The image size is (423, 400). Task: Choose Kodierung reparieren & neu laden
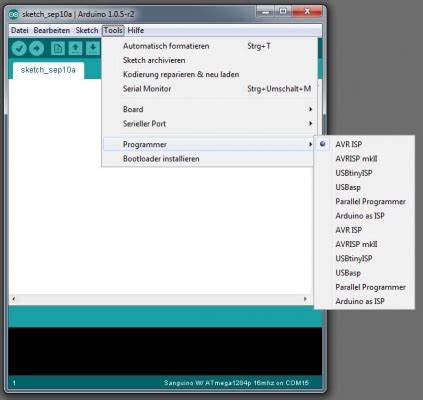click(x=208, y=74)
